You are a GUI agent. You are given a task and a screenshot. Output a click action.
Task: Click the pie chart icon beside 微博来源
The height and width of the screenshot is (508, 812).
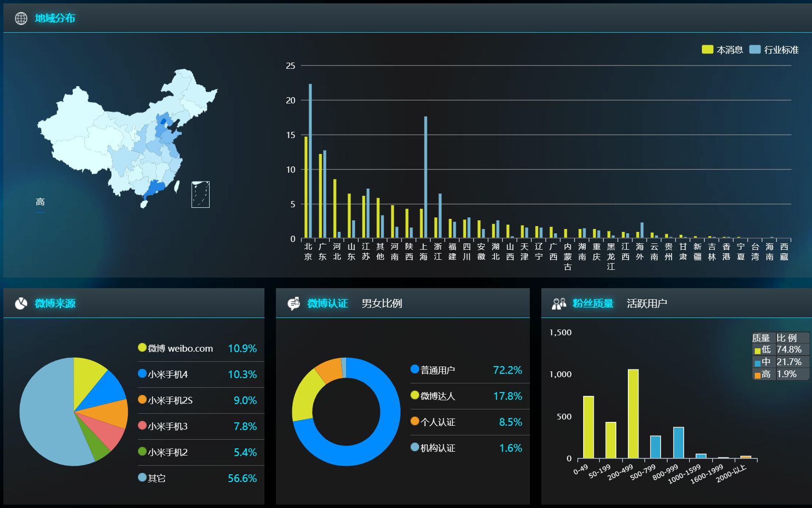point(21,304)
